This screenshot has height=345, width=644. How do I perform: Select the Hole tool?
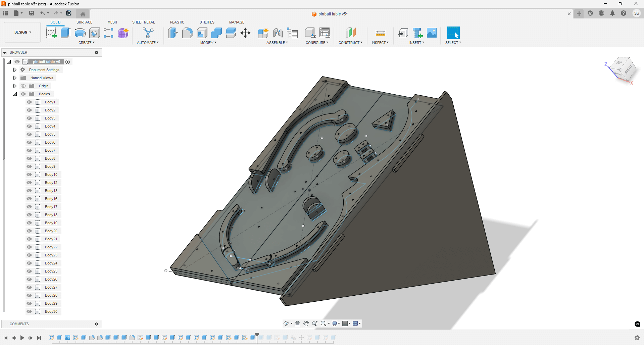point(94,33)
